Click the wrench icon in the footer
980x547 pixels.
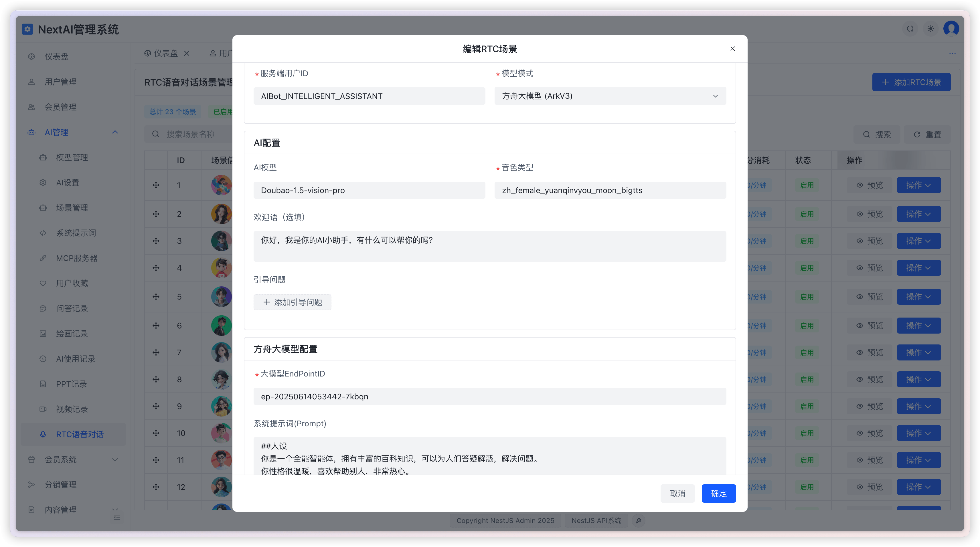[x=638, y=520]
